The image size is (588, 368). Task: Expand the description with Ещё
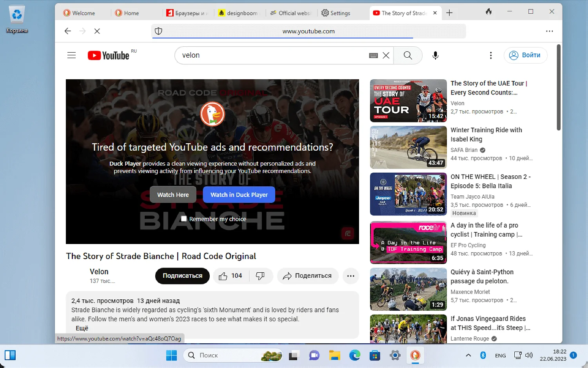click(x=82, y=328)
